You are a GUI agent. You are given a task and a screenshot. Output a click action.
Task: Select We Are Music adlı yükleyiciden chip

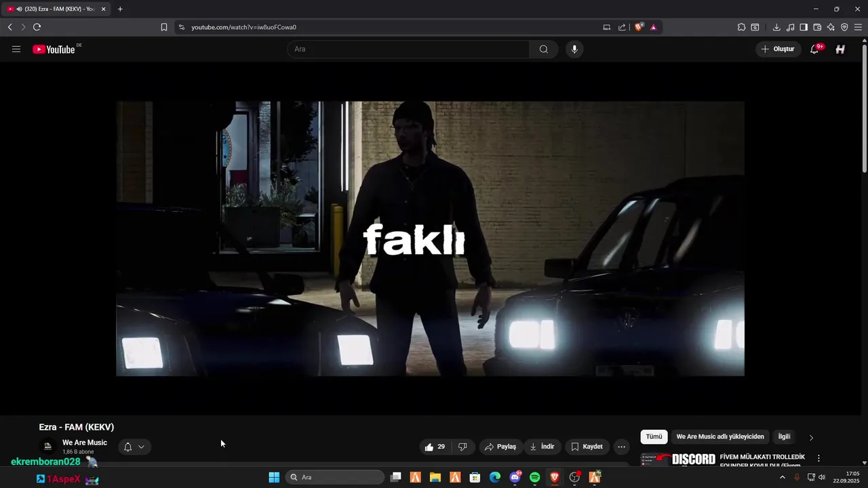pyautogui.click(x=720, y=436)
